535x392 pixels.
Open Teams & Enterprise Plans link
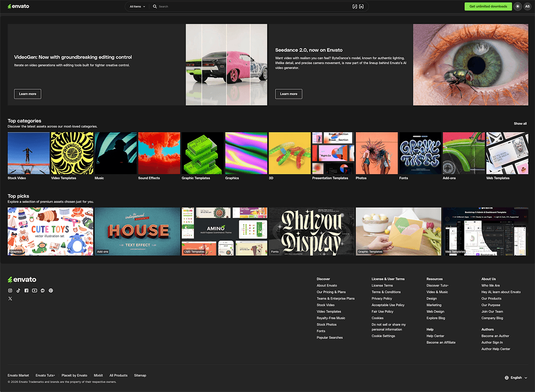336,298
